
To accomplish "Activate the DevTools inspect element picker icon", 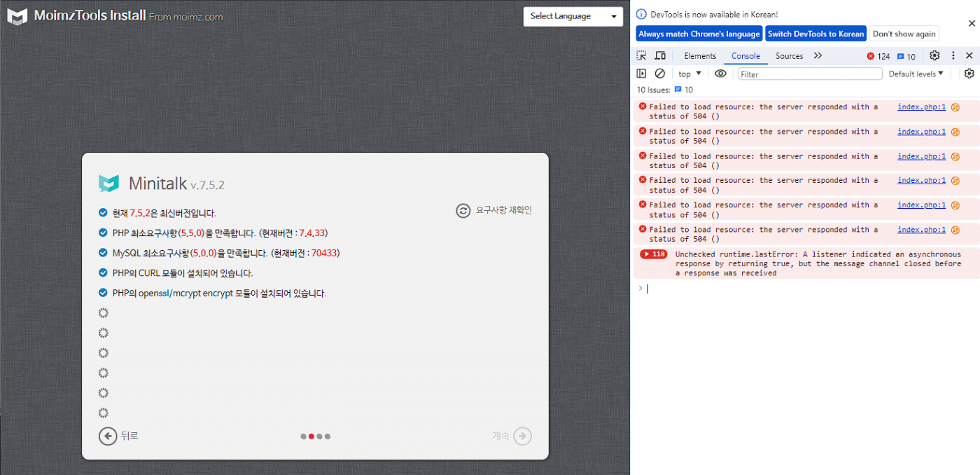I will click(x=642, y=56).
